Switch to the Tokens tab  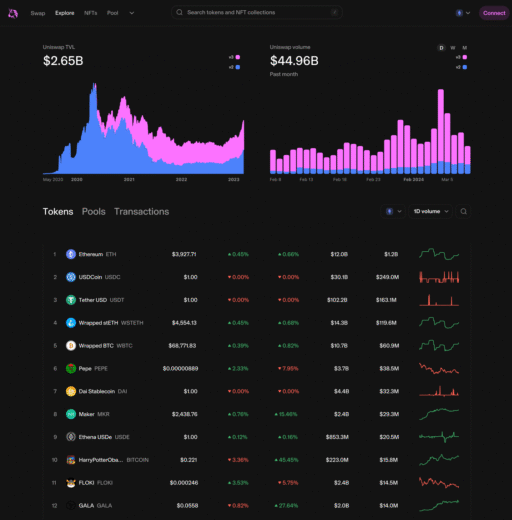tap(58, 212)
